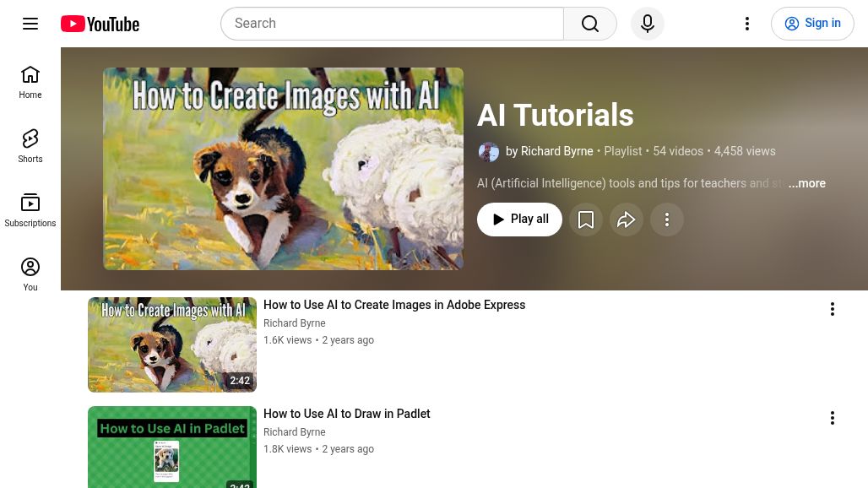This screenshot has width=868, height=488.
Task: Open the Padlet video thumbnail
Action: pyautogui.click(x=172, y=447)
